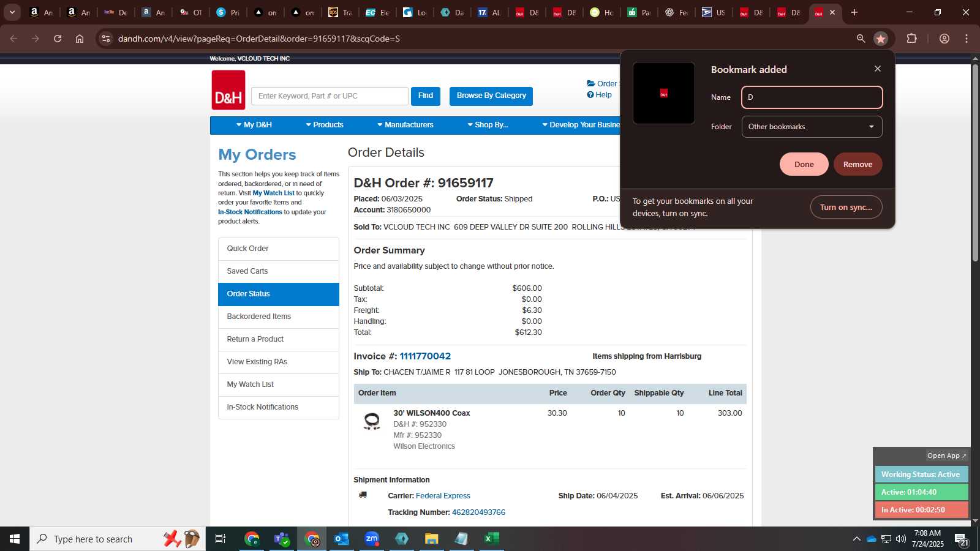Open the Folder dropdown showing Other bookmarks

[812, 127]
